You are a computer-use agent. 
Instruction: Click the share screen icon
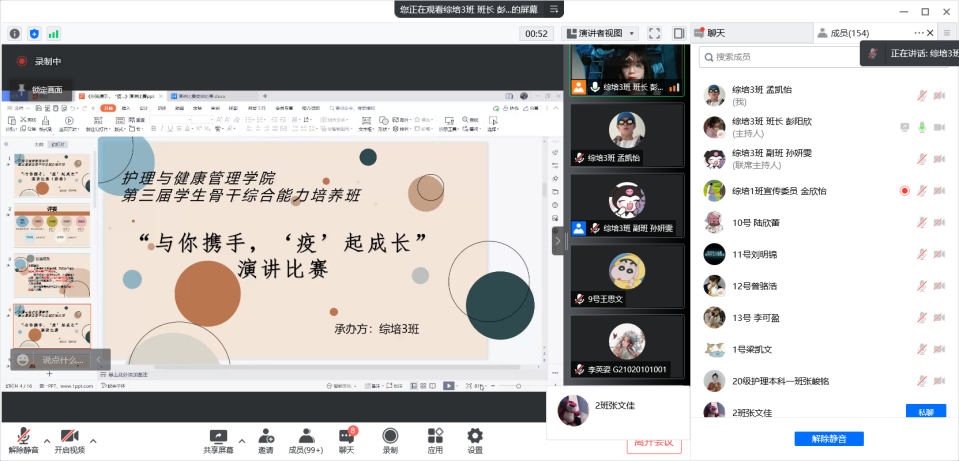(218, 436)
